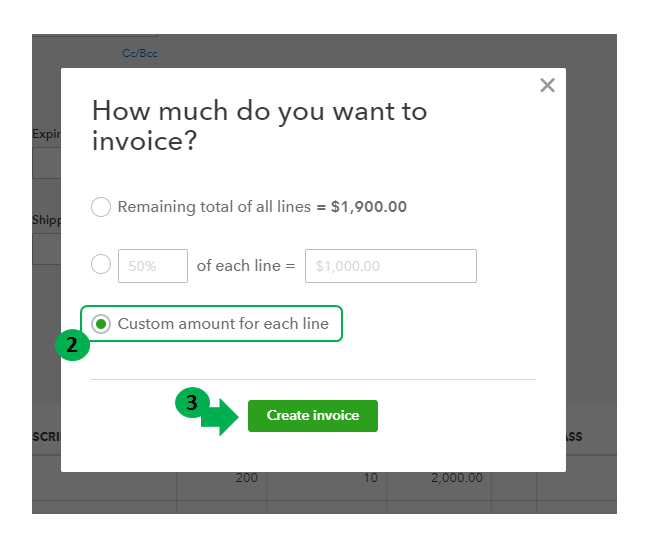The height and width of the screenshot is (551, 651).
Task: Open the Cc/Bcc link
Action: [x=140, y=53]
